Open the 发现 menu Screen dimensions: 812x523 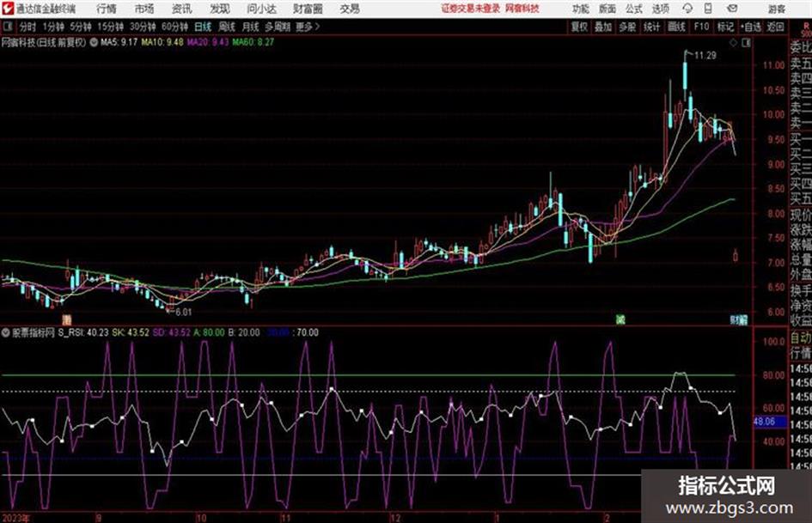(220, 9)
